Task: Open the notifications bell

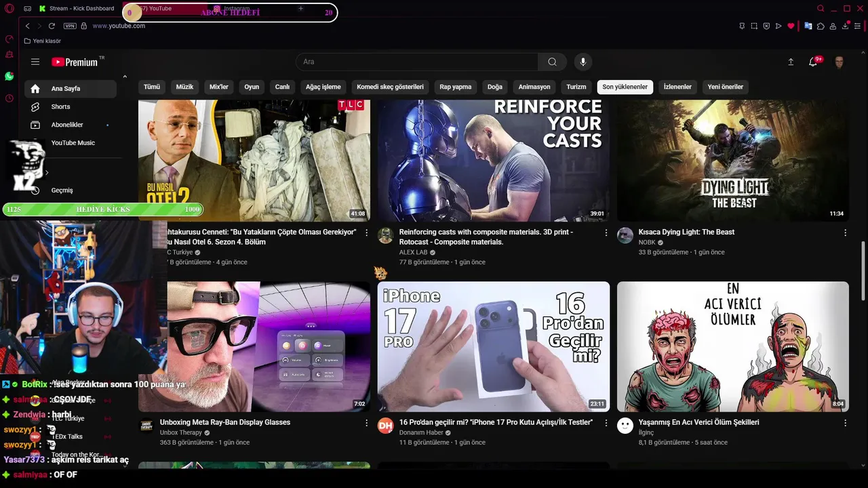Action: pyautogui.click(x=813, y=62)
